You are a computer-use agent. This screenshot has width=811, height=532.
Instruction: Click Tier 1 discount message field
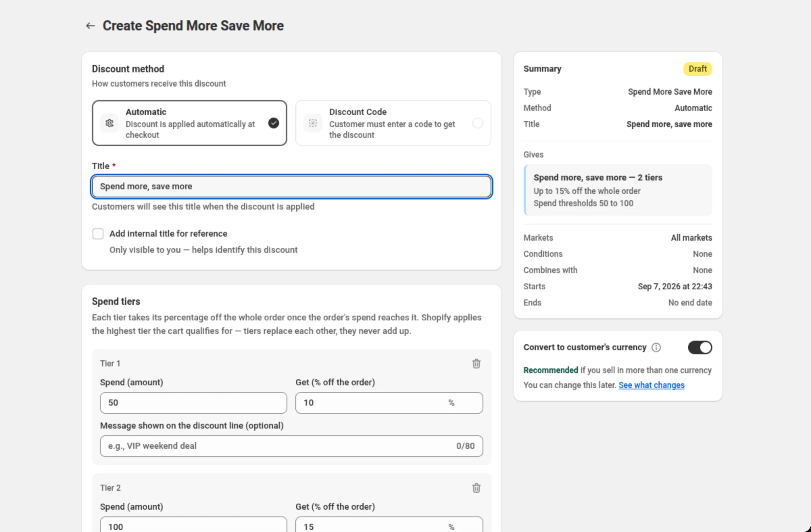[291, 446]
